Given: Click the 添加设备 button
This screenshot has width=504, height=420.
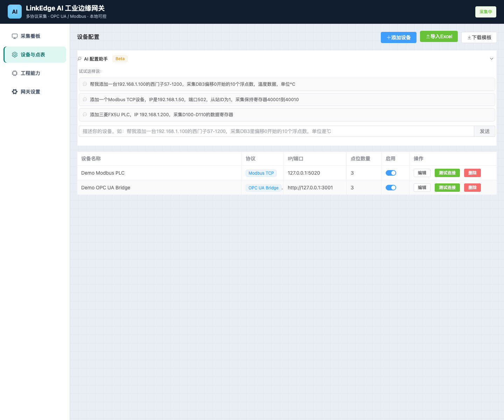Looking at the screenshot, I should point(399,37).
